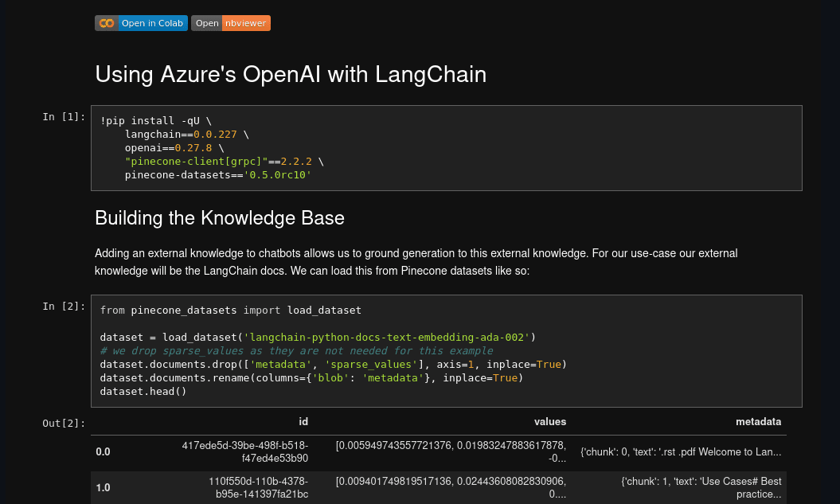Click the Colab infinity logo icon
The height and width of the screenshot is (504, 840).
coord(106,23)
